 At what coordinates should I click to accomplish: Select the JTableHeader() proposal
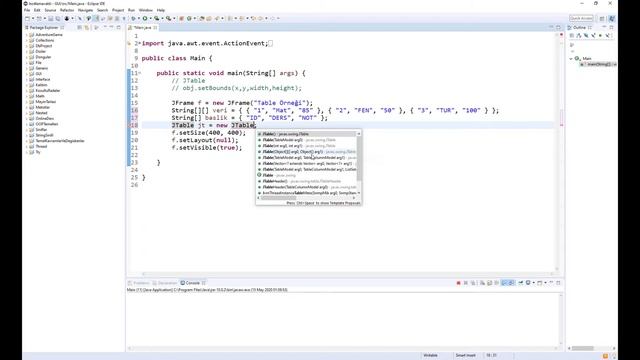(x=307, y=181)
